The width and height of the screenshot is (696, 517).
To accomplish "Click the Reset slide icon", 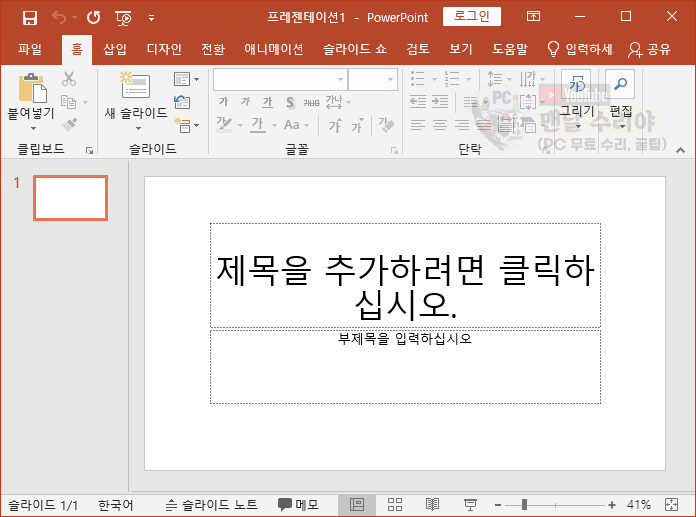I will pos(182,102).
